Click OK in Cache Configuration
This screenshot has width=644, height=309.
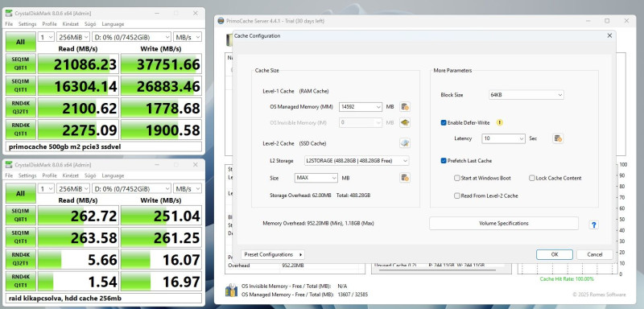click(x=555, y=254)
